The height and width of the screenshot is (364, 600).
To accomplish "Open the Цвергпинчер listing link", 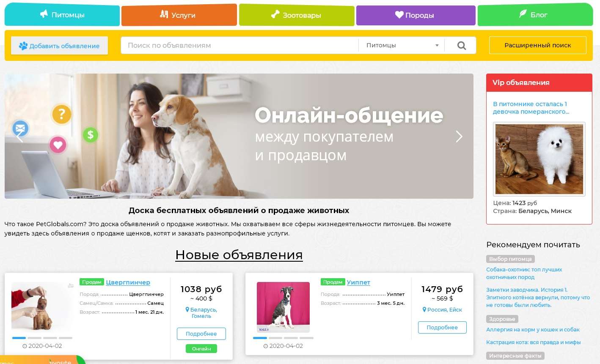I will [x=128, y=282].
